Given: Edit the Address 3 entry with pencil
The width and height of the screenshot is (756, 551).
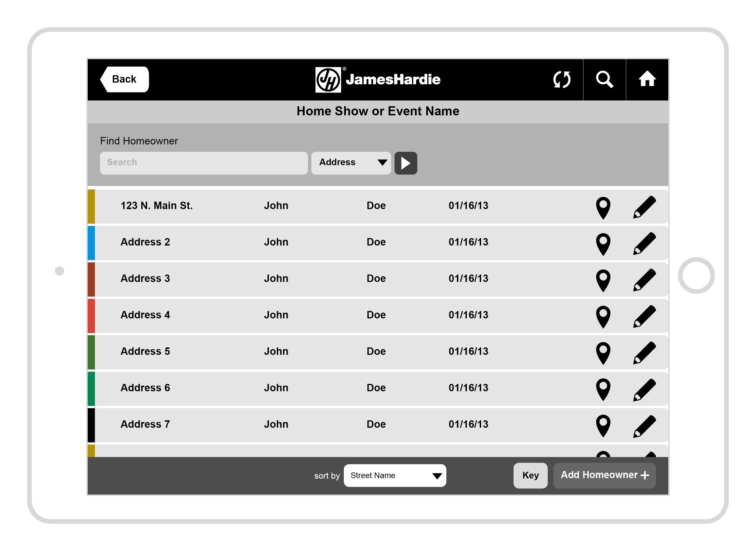Looking at the screenshot, I should click(x=644, y=280).
